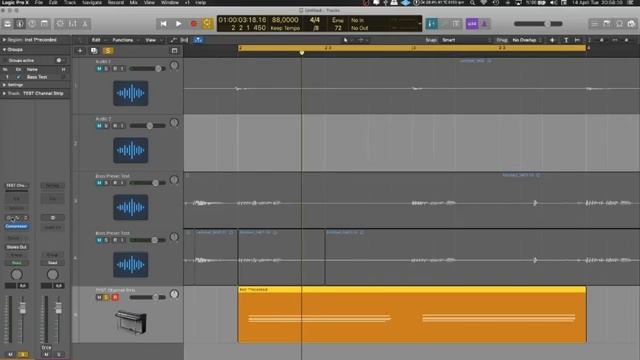Open the Loop Browser
The image size is (640, 360).
point(619,24)
